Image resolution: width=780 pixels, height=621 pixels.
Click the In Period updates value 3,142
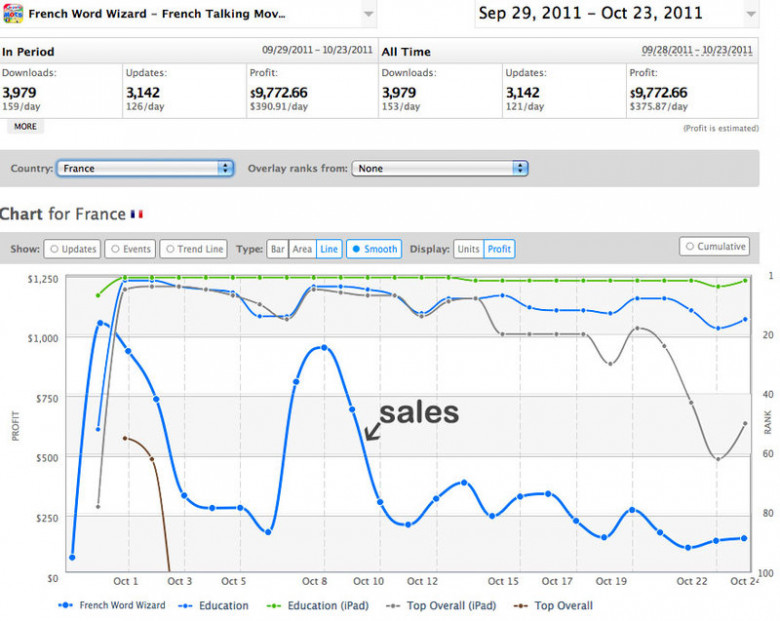click(143, 93)
